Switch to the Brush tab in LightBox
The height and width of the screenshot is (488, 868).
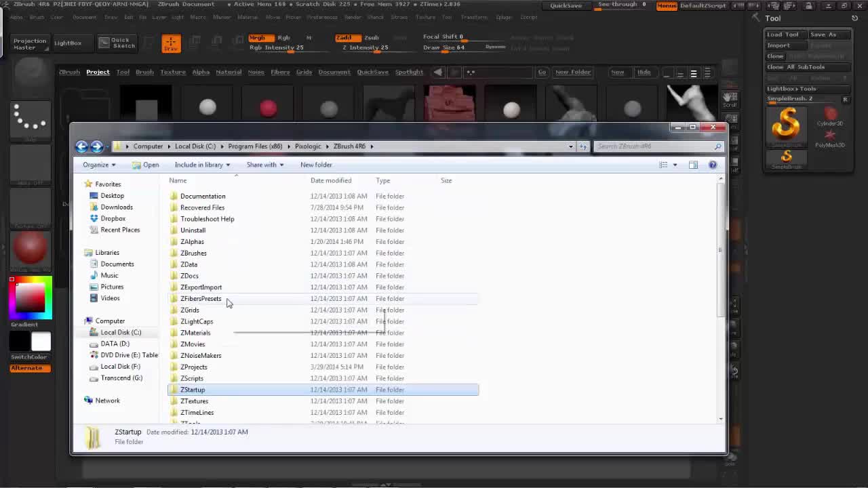[x=144, y=72]
